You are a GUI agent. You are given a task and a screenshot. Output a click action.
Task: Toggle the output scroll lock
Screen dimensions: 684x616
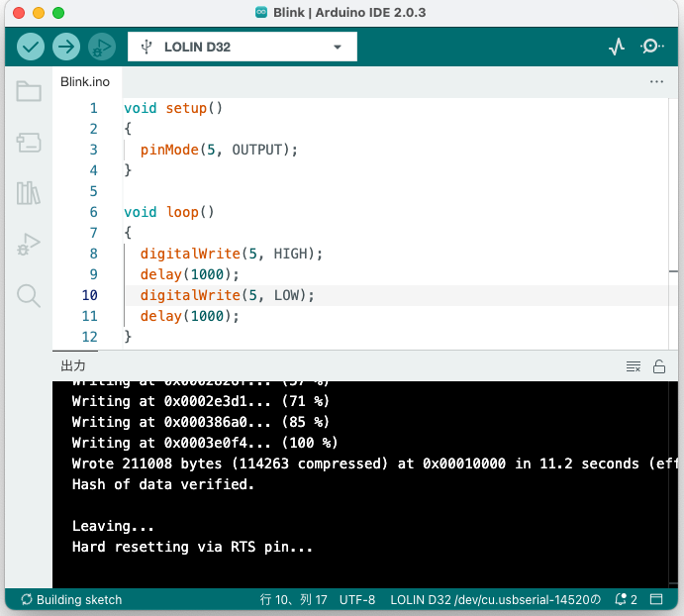pyautogui.click(x=659, y=366)
